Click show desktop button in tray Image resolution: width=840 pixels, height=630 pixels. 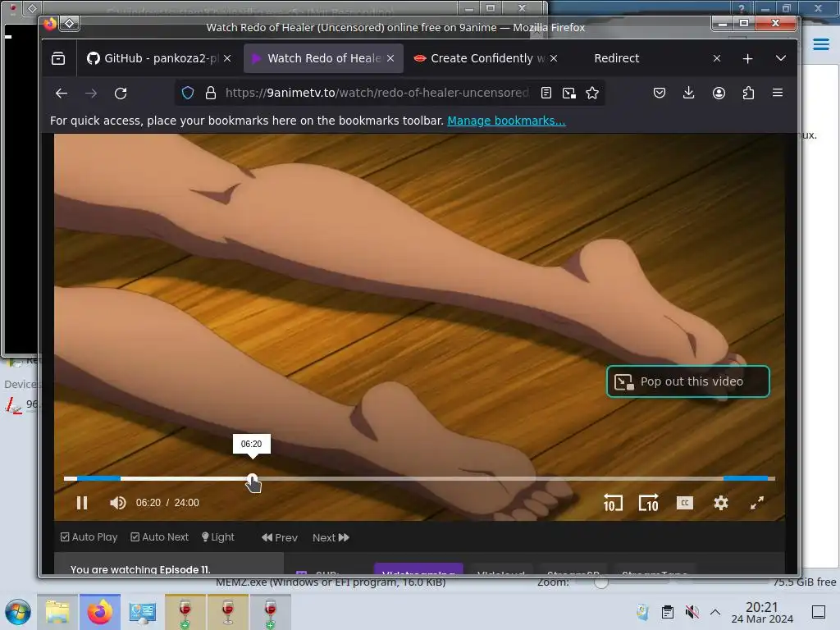(818, 612)
